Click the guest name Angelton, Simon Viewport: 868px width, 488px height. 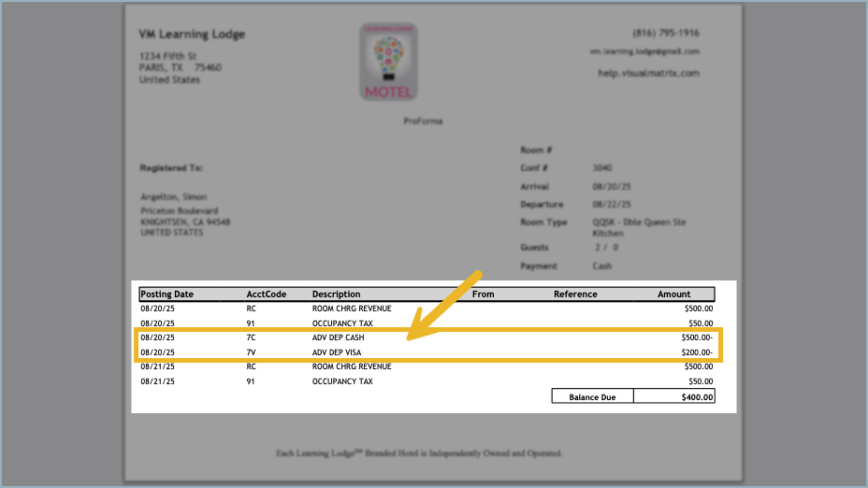[171, 197]
